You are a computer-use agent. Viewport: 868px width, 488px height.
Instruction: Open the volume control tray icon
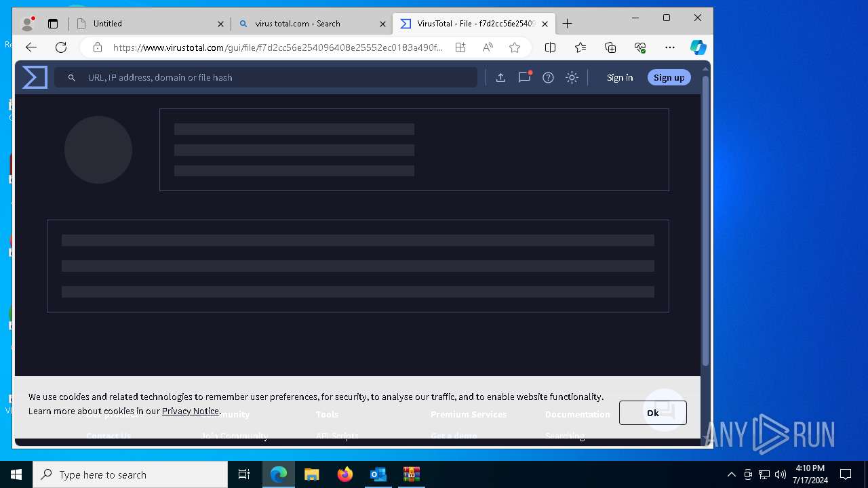[x=781, y=474]
